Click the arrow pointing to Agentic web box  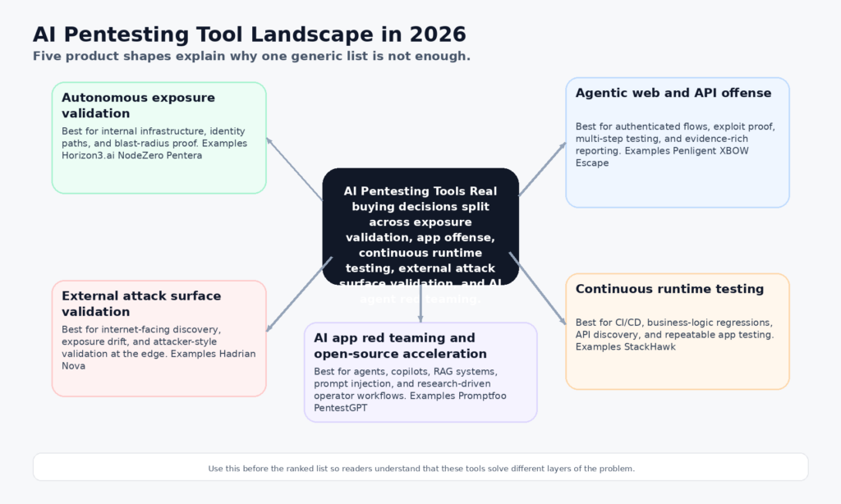point(542,169)
